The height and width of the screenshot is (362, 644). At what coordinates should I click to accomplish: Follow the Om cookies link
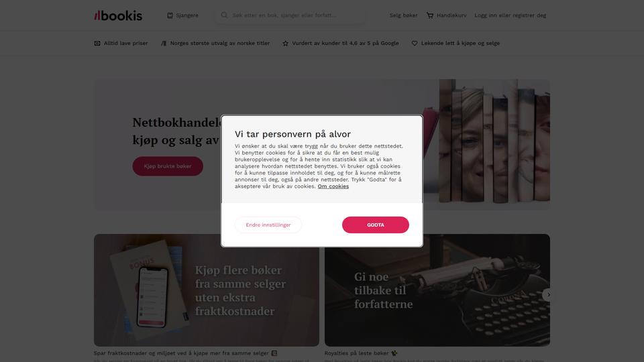pos(333,186)
